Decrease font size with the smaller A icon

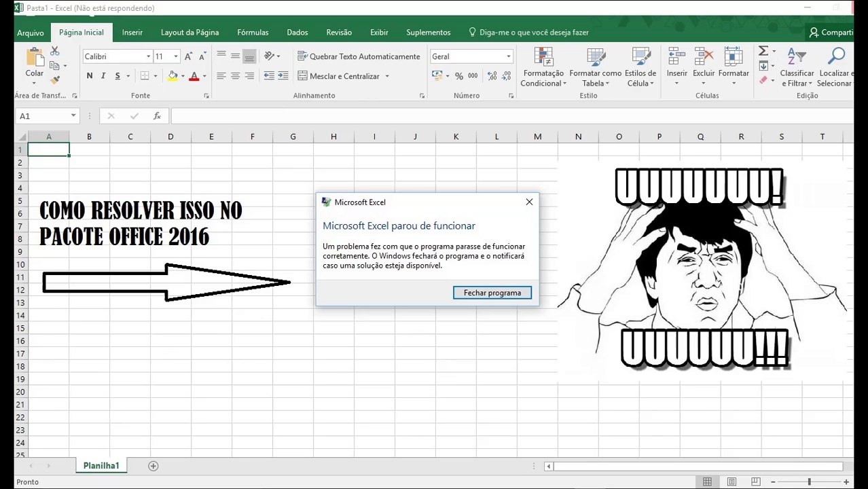202,56
